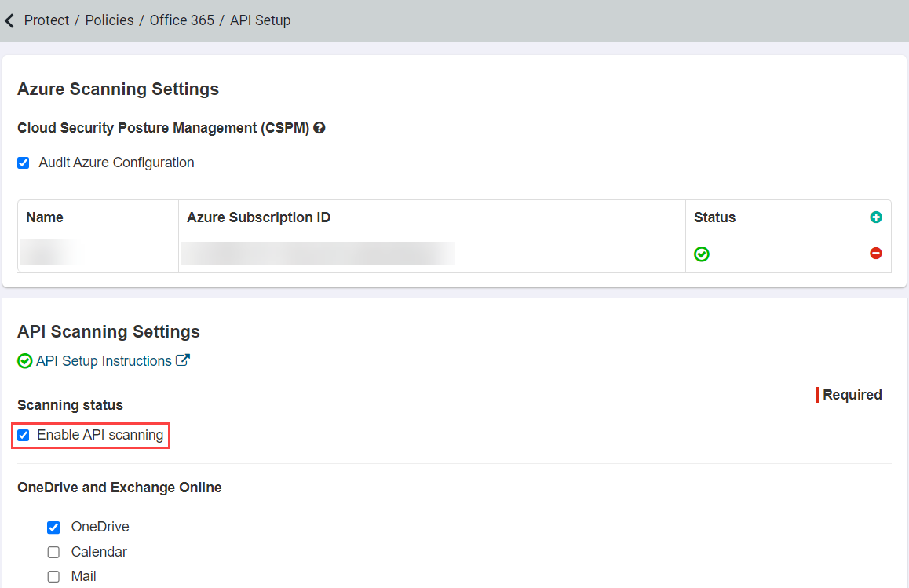Uncheck the OneDrive checkbox
This screenshot has width=909, height=588.
click(53, 527)
